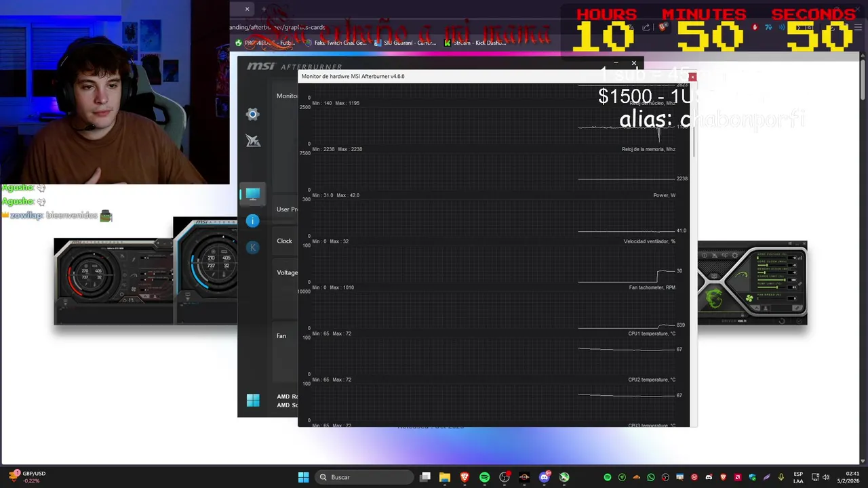
Task: Click the microphone tray icon
Action: click(x=781, y=477)
